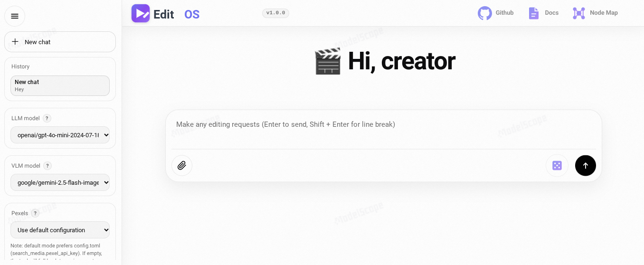
Task: Show help for LLM model
Action: pos(47,118)
